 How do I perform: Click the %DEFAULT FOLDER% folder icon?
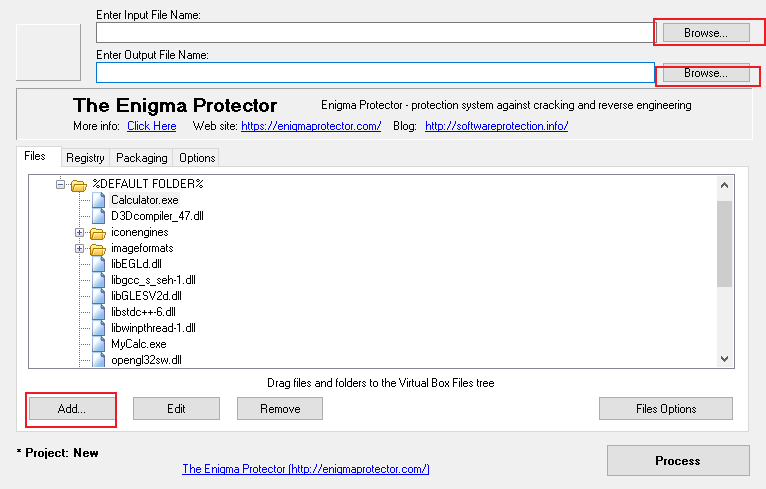[79, 185]
